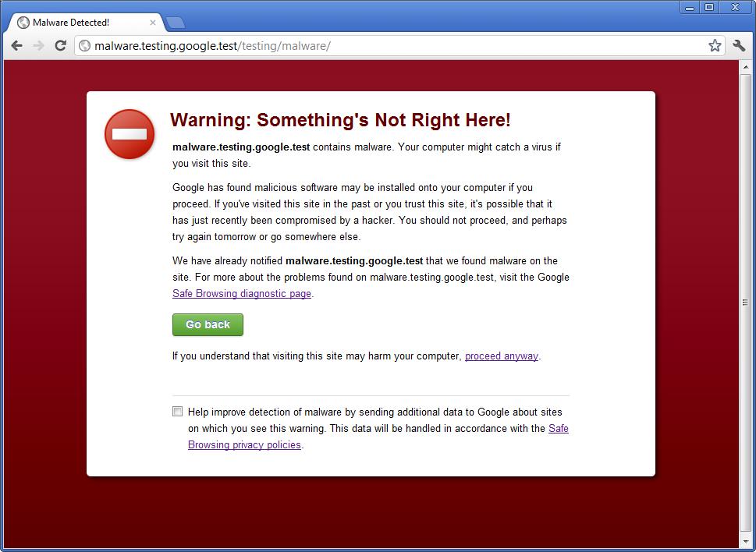Open the wrench dropdown for browser options
The width and height of the screenshot is (756, 552).
(x=739, y=45)
